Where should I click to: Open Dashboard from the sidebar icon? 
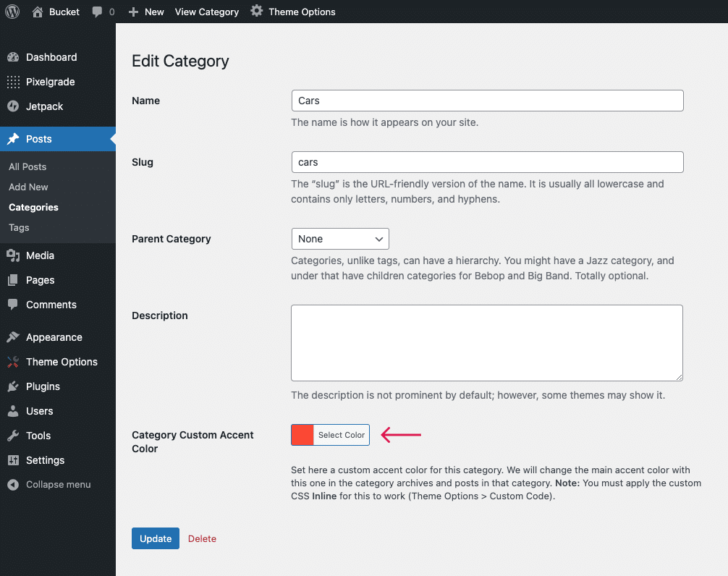13,57
